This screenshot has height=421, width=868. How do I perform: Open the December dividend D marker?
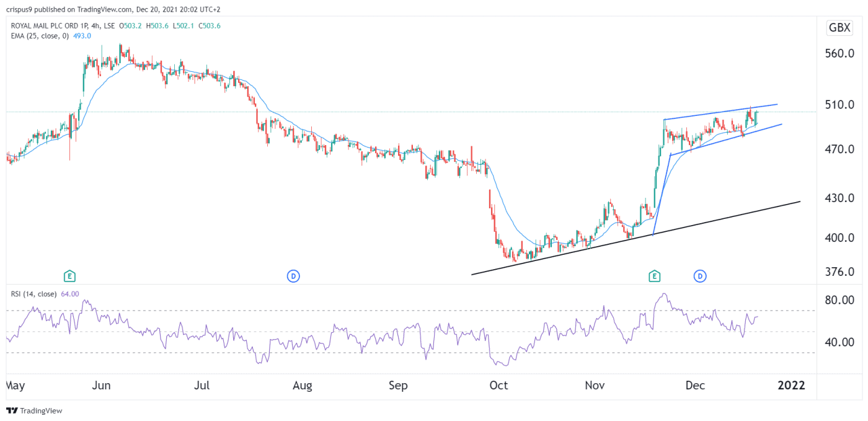pos(700,275)
